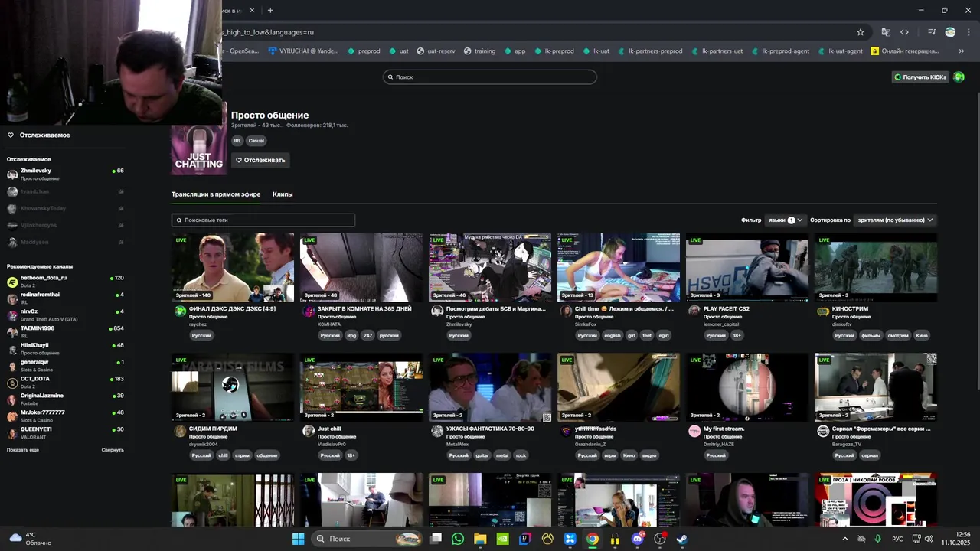Click the Отслеживать follow button
Screen dimensions: 980x551
click(x=260, y=160)
